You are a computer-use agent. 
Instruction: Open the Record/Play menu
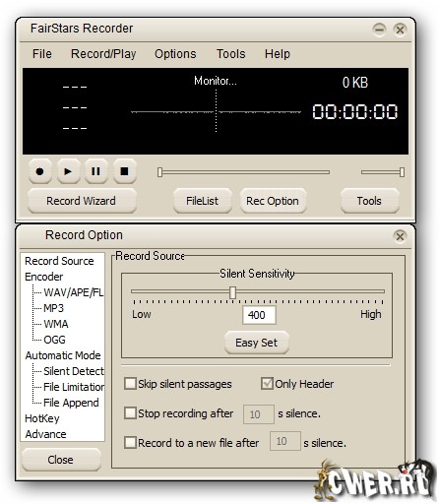click(103, 54)
